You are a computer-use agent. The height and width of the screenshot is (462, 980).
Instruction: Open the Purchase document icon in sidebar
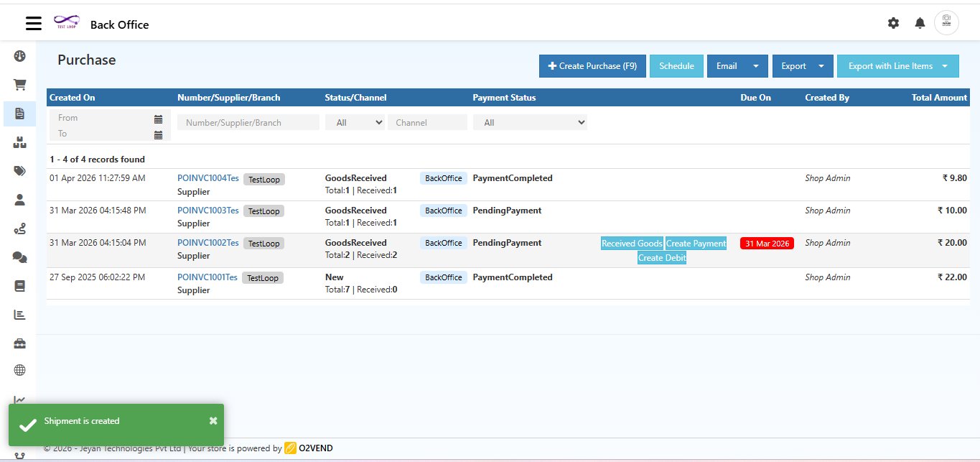coord(19,113)
